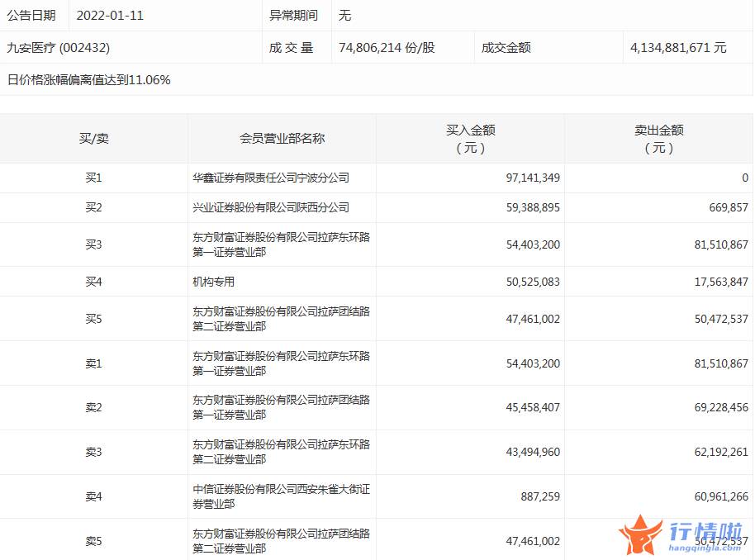Select the 无 value next to 异常期间

point(344,16)
